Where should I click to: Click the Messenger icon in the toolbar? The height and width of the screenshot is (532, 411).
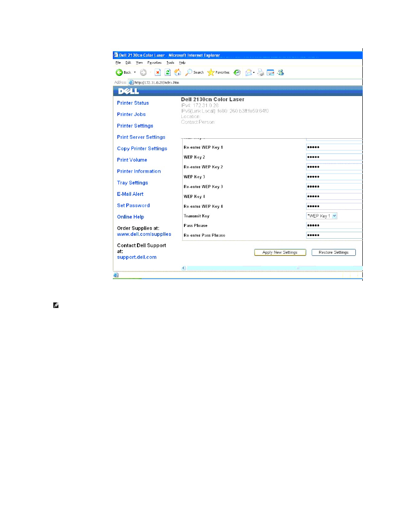[281, 72]
